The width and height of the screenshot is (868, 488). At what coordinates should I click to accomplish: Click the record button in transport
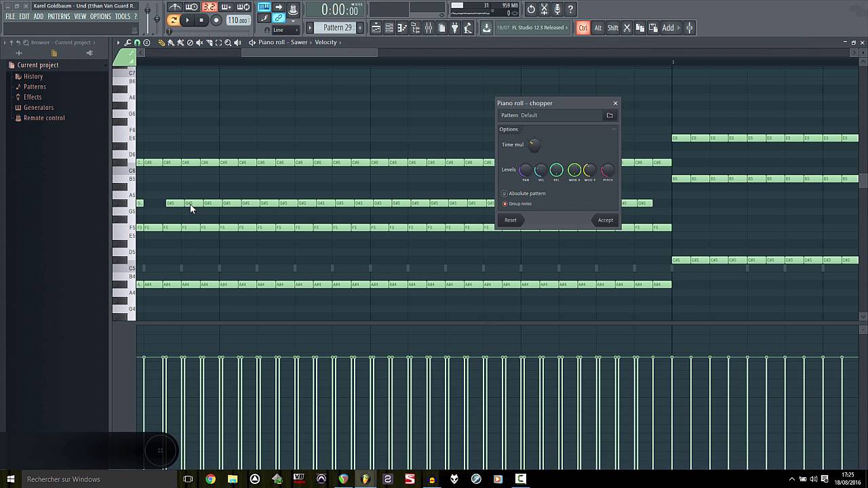pyautogui.click(x=216, y=20)
